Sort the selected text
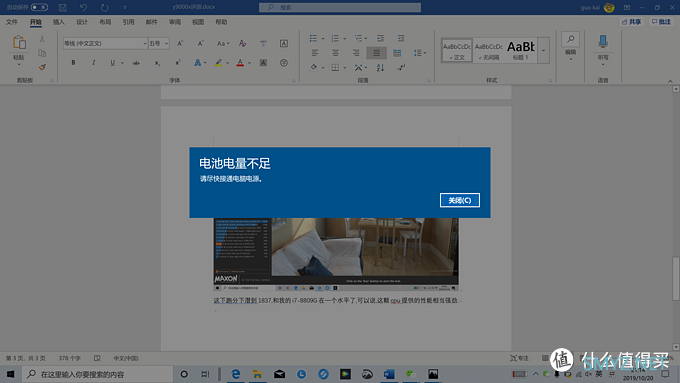Viewport: 680px width, 383px height. click(x=380, y=68)
